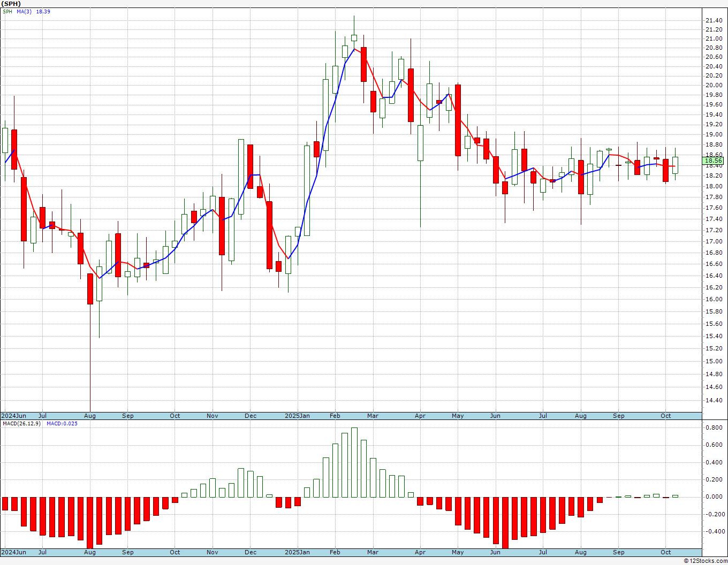Select the MACD:0.025 value readout
This screenshot has width=728, height=565.
[x=62, y=424]
